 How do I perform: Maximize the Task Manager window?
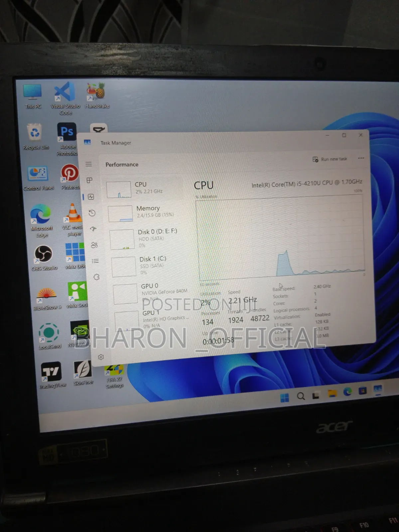[x=344, y=135]
